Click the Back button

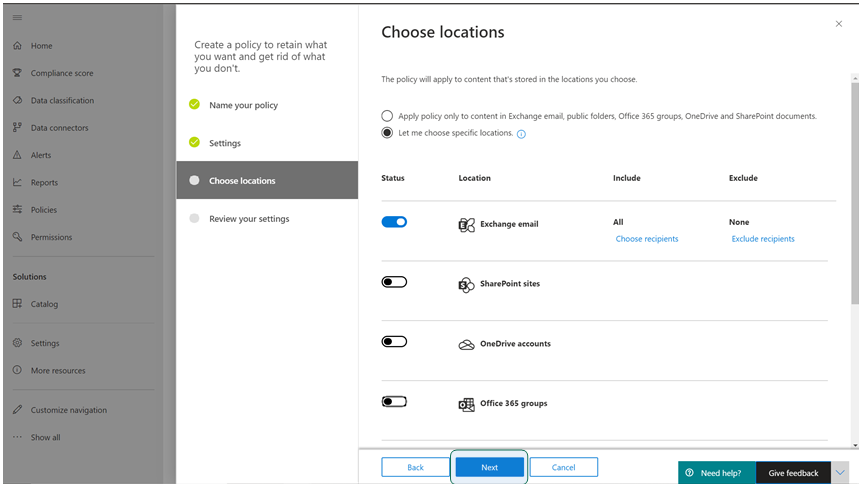tap(415, 467)
